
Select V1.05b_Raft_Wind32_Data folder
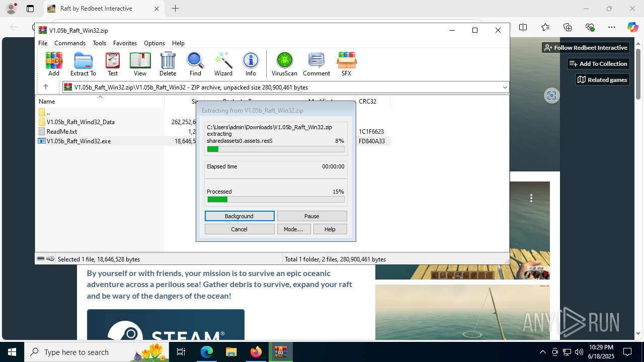click(x=80, y=122)
